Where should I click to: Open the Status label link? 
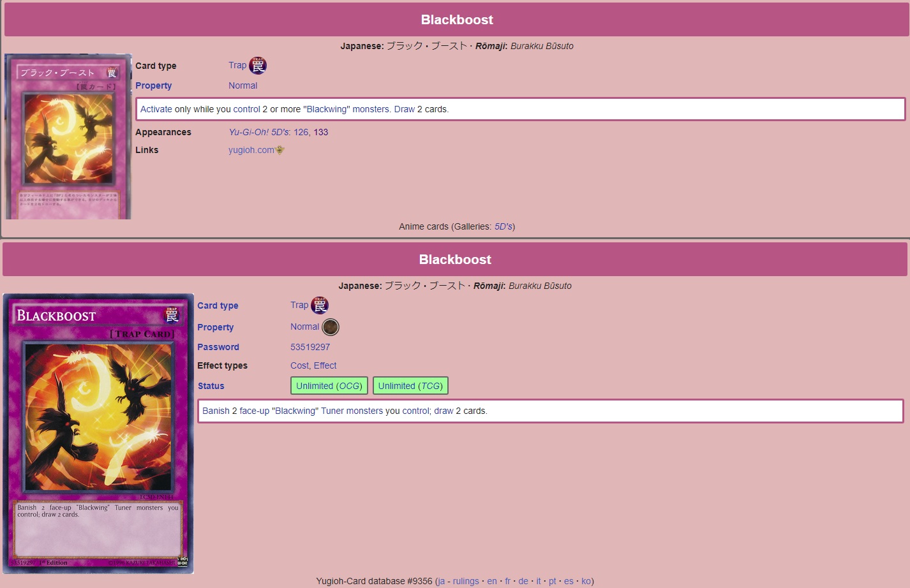click(211, 386)
